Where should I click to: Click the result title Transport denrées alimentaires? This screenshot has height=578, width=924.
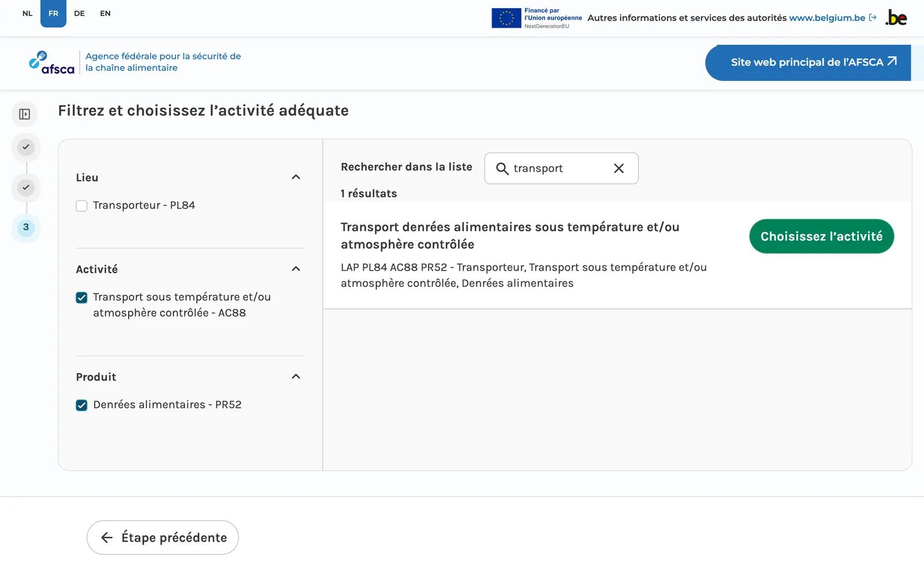[510, 235]
